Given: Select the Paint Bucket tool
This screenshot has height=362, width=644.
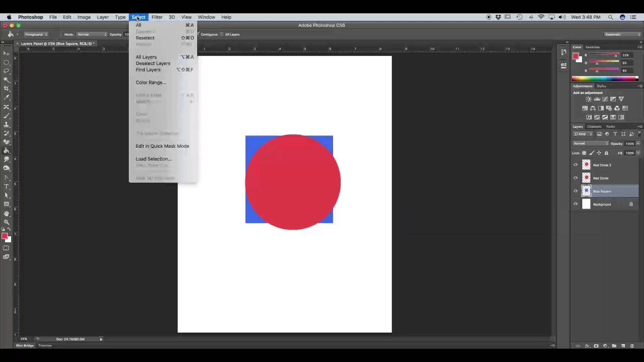Looking at the screenshot, I should (x=7, y=151).
